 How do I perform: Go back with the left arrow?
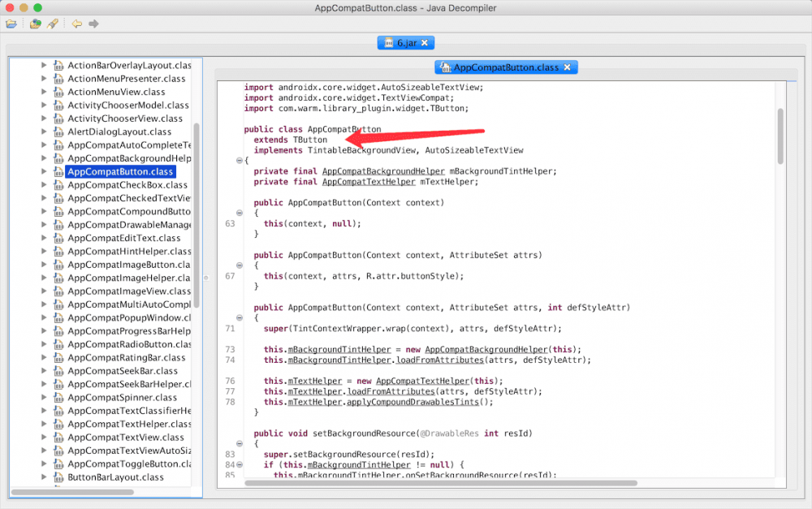click(x=76, y=24)
